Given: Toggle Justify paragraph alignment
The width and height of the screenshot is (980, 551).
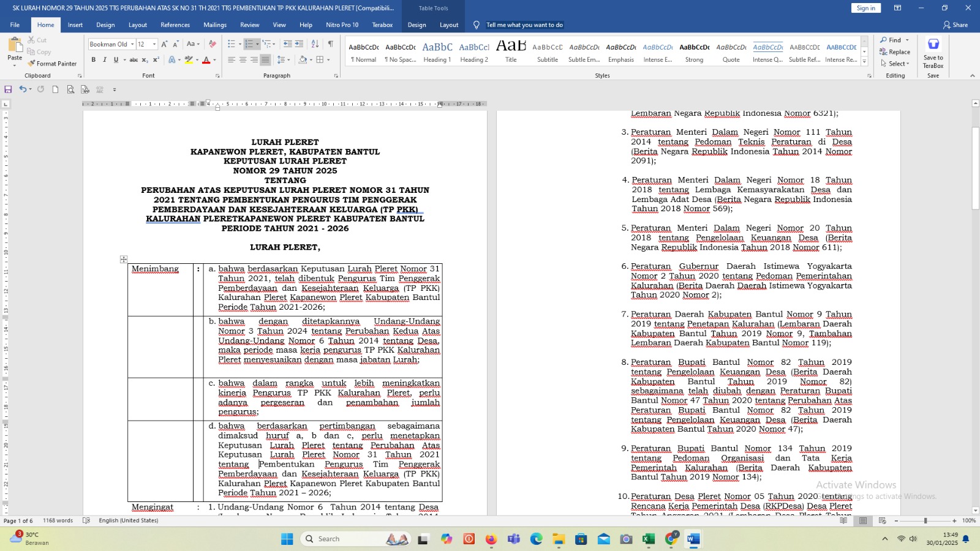Looking at the screenshot, I should [x=265, y=60].
